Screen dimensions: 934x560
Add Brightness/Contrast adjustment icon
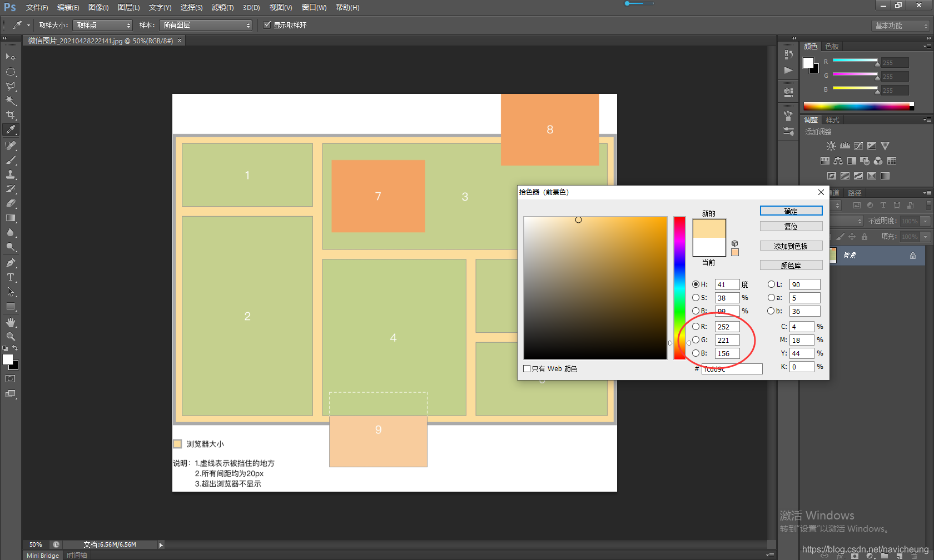click(831, 146)
